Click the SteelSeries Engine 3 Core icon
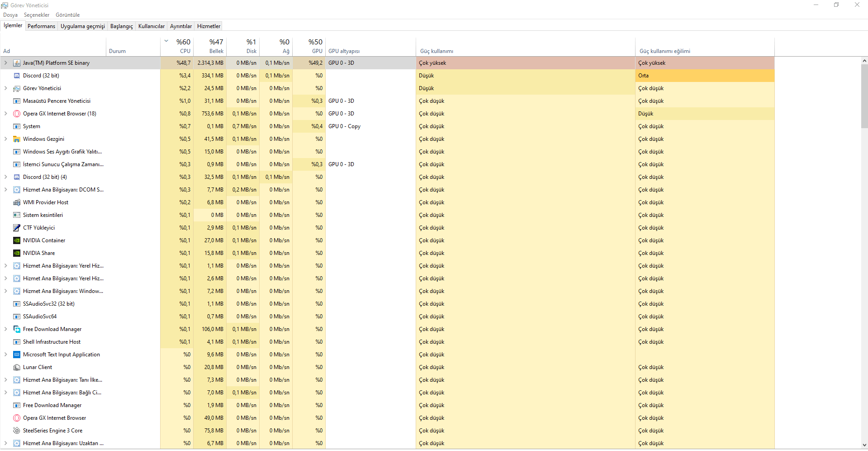868x451 pixels. [x=17, y=431]
